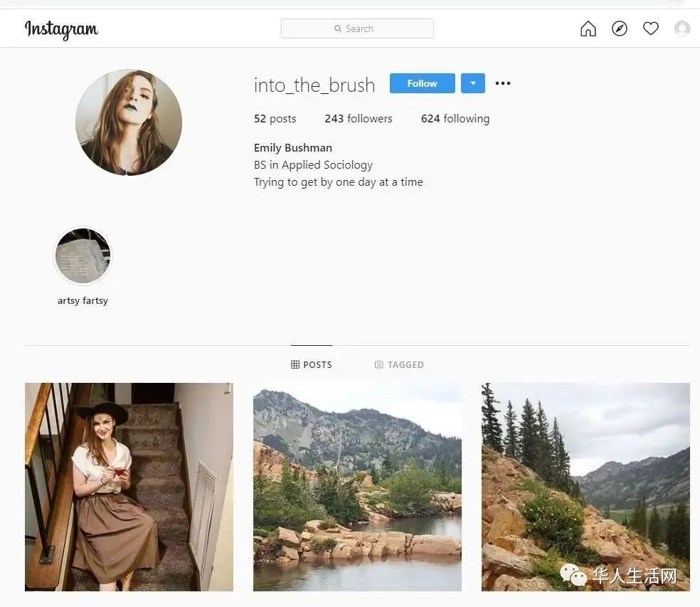Screen dimensions: 700x607
Task: View the 624 following list
Action: (x=455, y=118)
